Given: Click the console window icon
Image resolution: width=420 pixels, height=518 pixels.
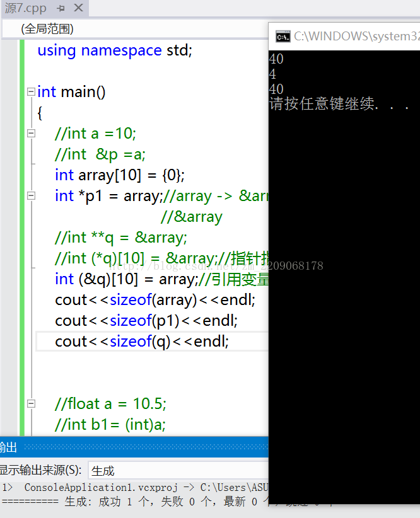Looking at the screenshot, I should (283, 37).
